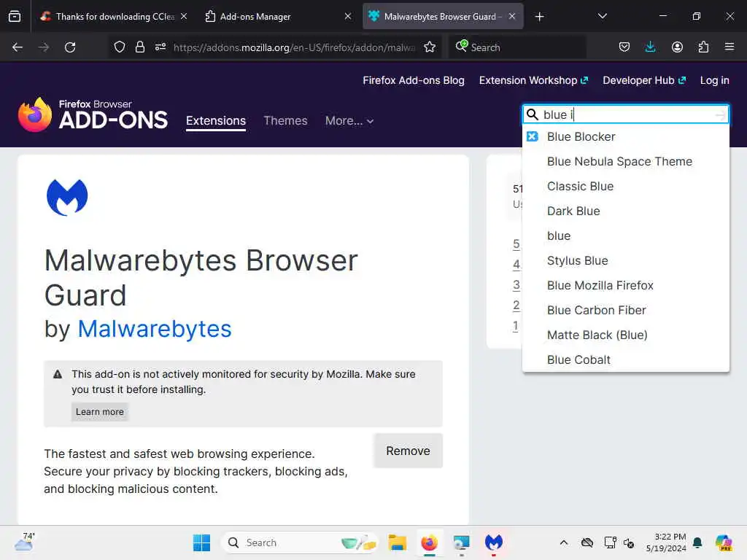Open weather widget showing 74°
Image resolution: width=747 pixels, height=560 pixels.
pos(24,542)
